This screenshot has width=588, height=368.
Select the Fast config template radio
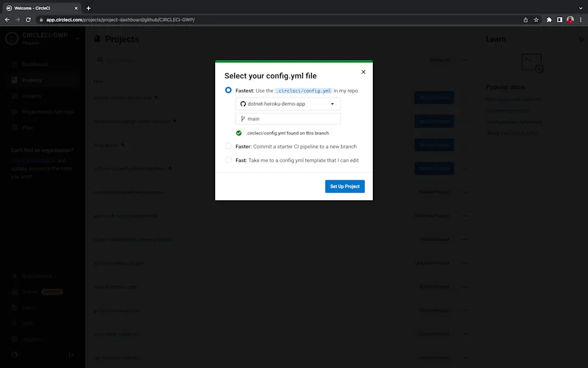228,160
